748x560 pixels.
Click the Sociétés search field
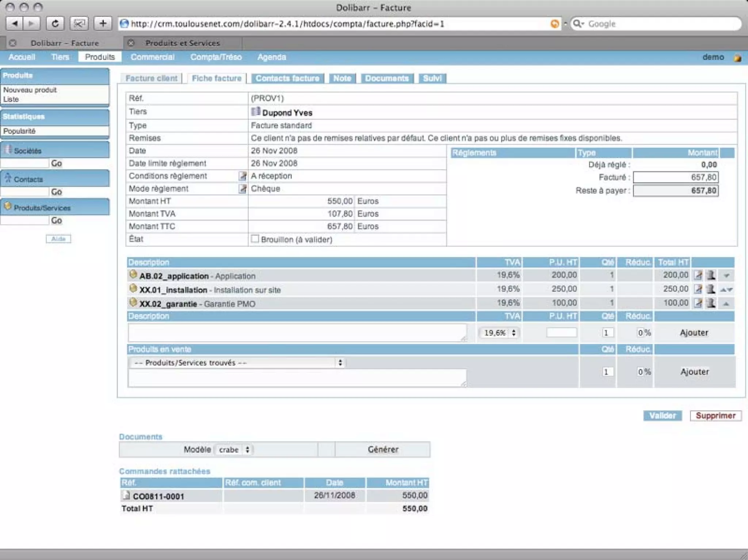pos(25,163)
